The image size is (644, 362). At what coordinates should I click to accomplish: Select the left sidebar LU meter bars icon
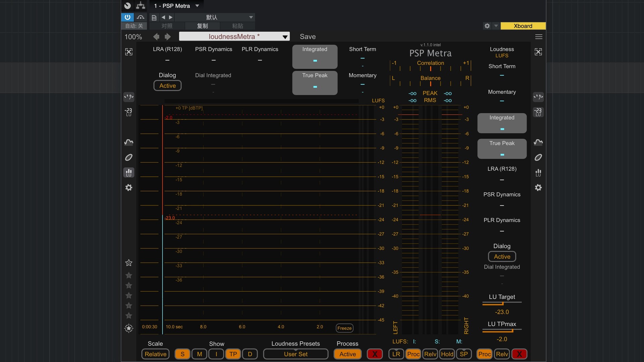click(x=129, y=173)
